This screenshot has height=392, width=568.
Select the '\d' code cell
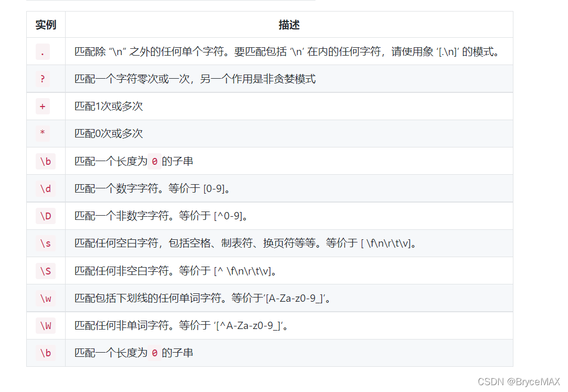(46, 188)
